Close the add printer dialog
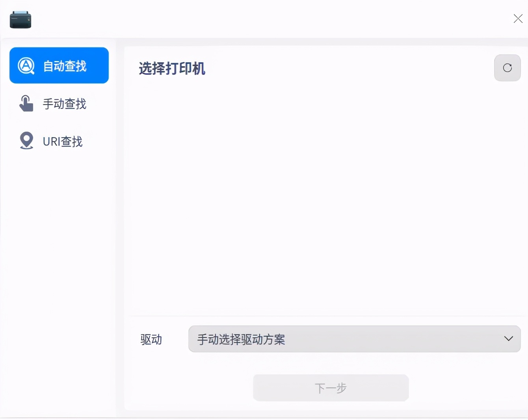This screenshot has width=528, height=420. pos(518,19)
